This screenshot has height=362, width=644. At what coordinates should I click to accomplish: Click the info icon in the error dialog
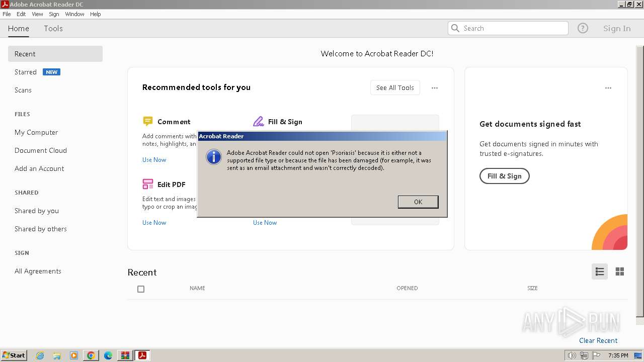pos(214,157)
